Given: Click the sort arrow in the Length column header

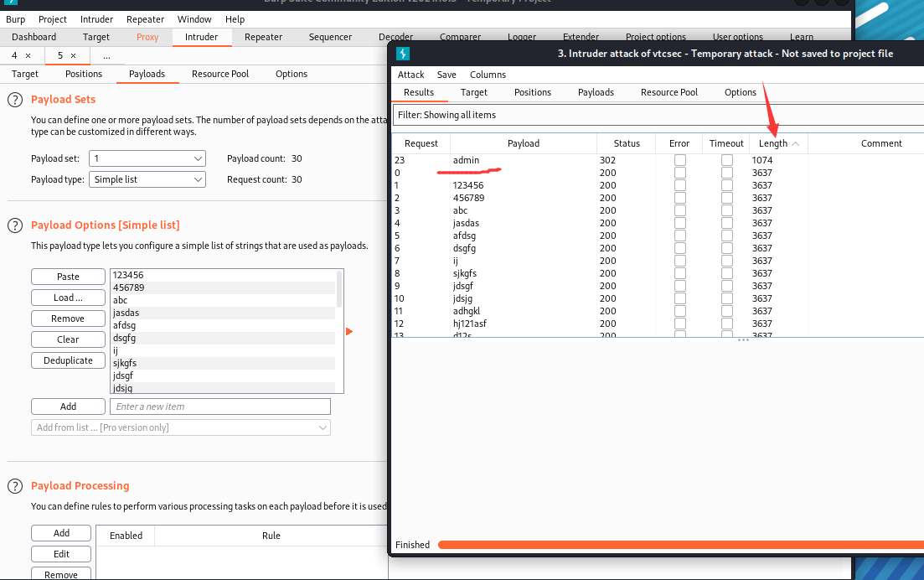Looking at the screenshot, I should tap(796, 143).
